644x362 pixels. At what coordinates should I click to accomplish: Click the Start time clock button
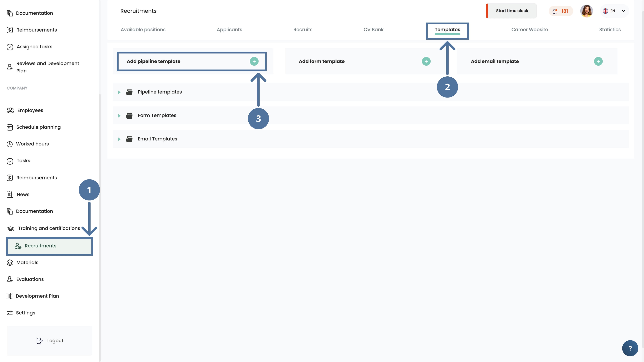[x=512, y=11]
